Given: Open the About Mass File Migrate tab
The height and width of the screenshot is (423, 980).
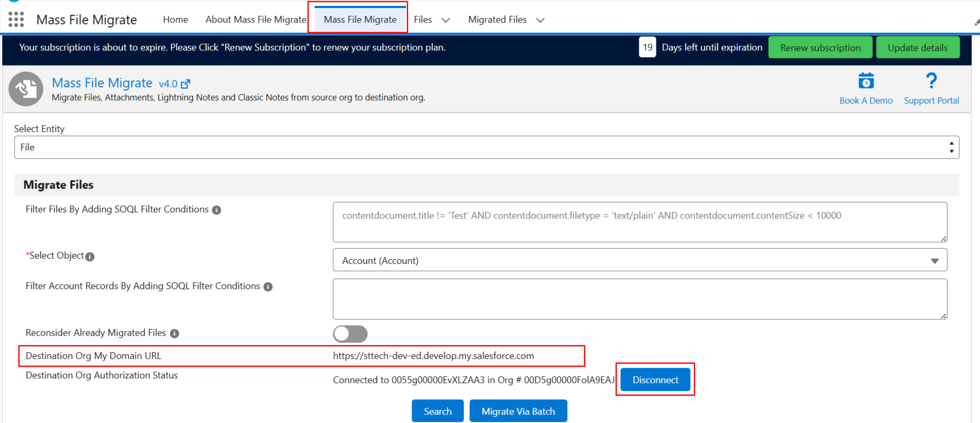Looking at the screenshot, I should (256, 19).
